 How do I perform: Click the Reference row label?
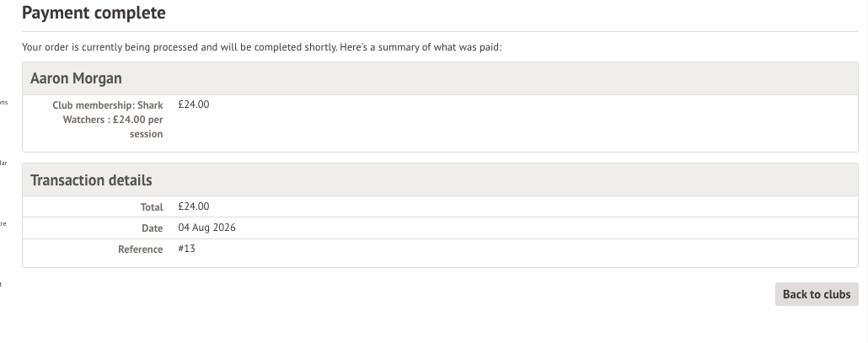(x=141, y=249)
